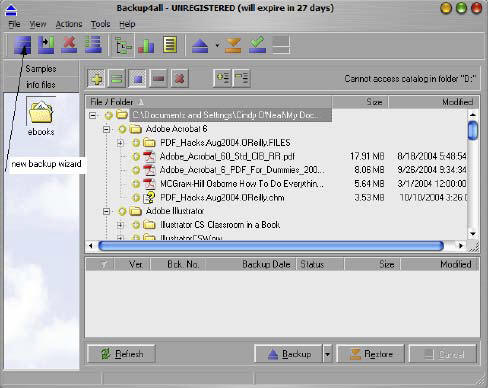Image resolution: width=488 pixels, height=388 pixels.
Task: Toggle the red X deleted-files filter
Action: click(x=180, y=79)
